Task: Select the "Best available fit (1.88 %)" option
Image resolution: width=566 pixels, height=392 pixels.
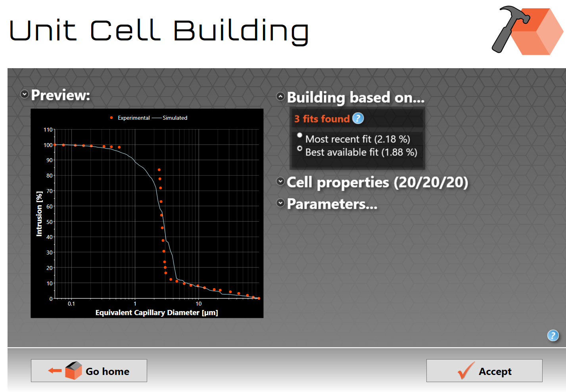Action: [300, 149]
